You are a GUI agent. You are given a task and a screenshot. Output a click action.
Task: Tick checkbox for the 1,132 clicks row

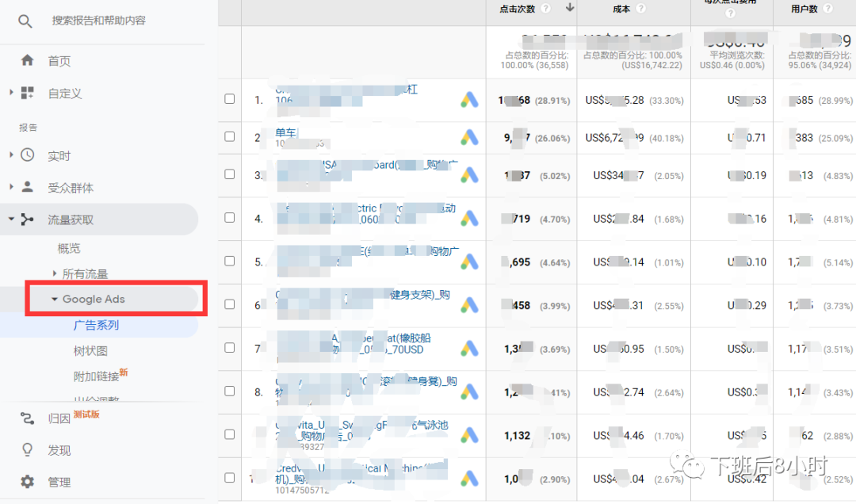(230, 434)
